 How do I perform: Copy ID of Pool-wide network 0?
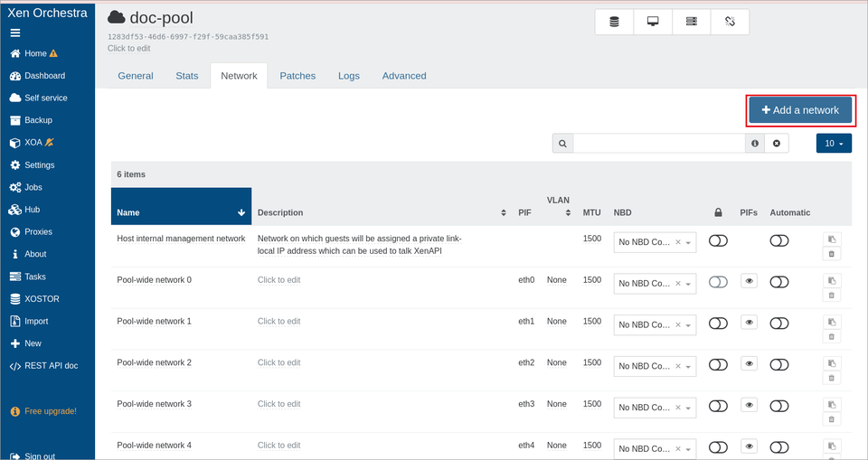(832, 281)
